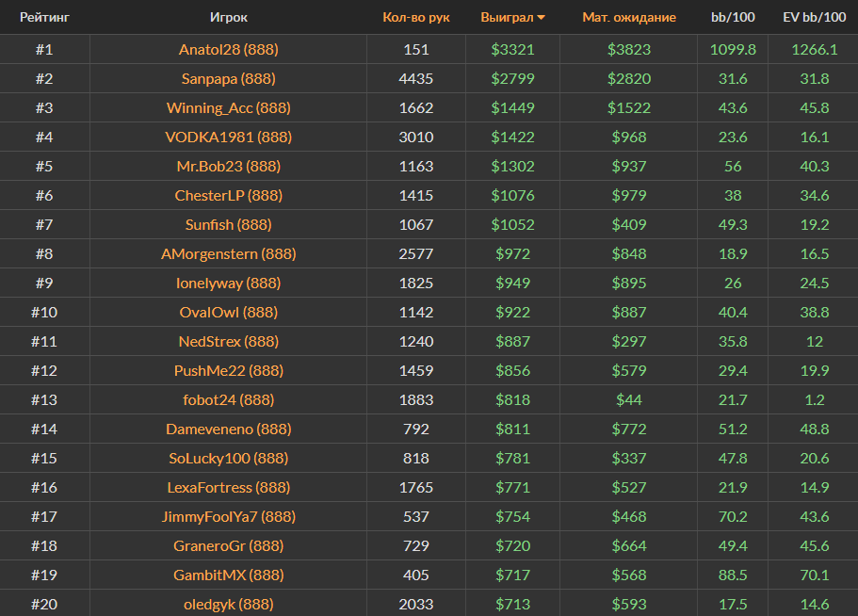This screenshot has height=616, width=858.
Task: Select player VODKA1981 (888)
Action: (229, 138)
